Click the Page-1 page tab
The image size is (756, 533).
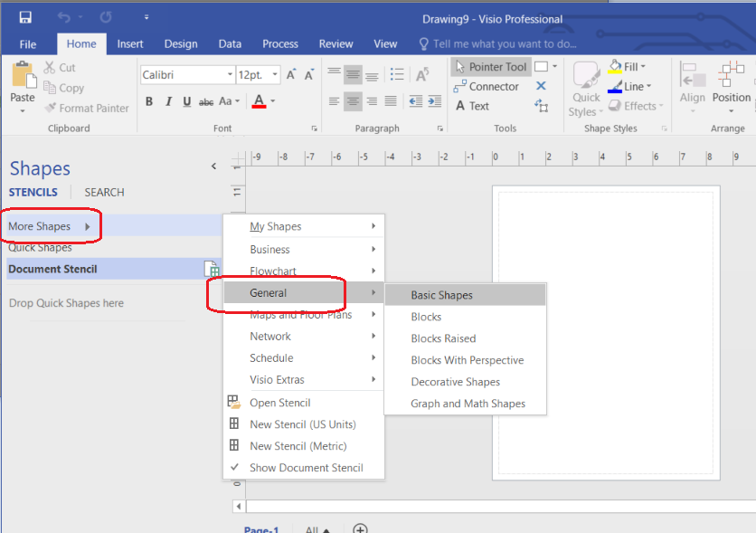click(260, 528)
